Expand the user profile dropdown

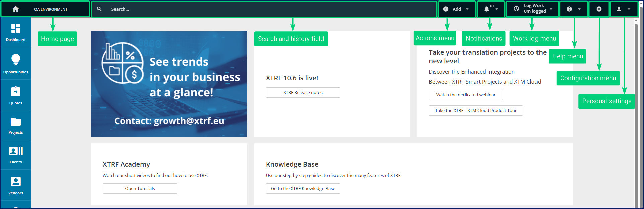point(624,9)
